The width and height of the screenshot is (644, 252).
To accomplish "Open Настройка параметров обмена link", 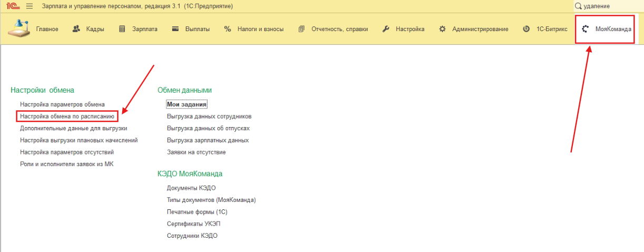I will coord(62,104).
